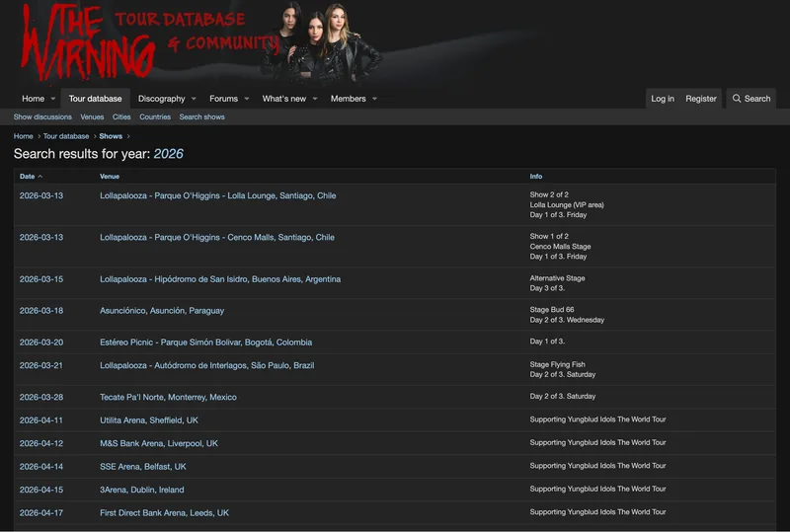The width and height of the screenshot is (790, 532).
Task: Click the 2026-03-28 date link
Action: coord(41,397)
